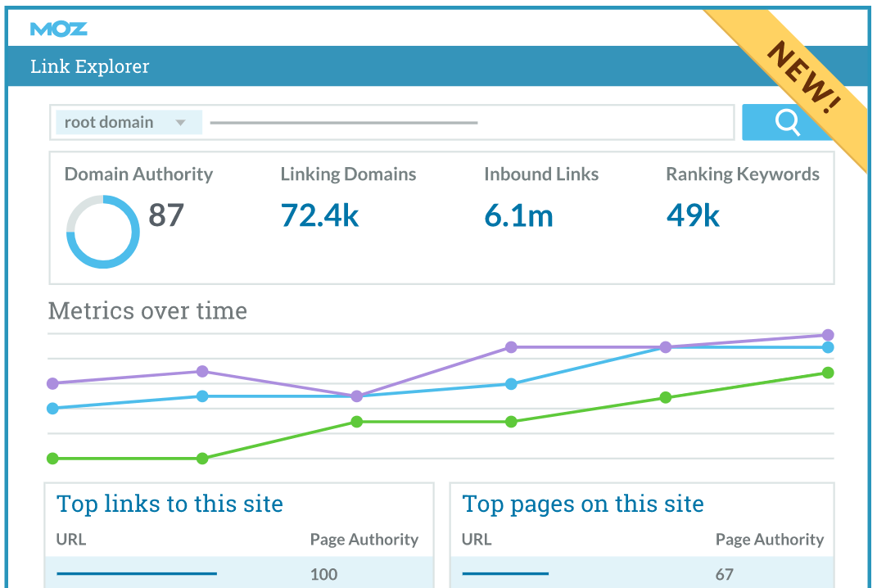Click the Domain Authority score 87
This screenshot has height=588, width=877.
pos(166,215)
